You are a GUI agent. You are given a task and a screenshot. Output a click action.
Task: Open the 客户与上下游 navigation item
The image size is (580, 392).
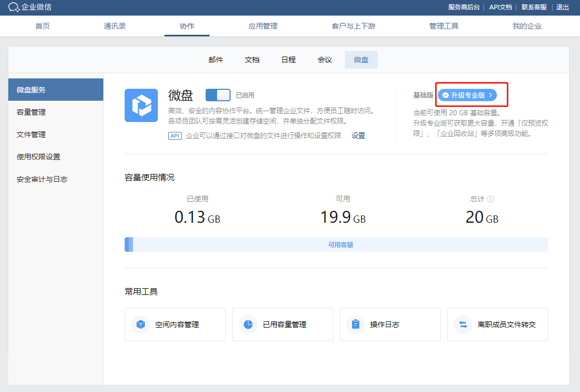point(353,26)
